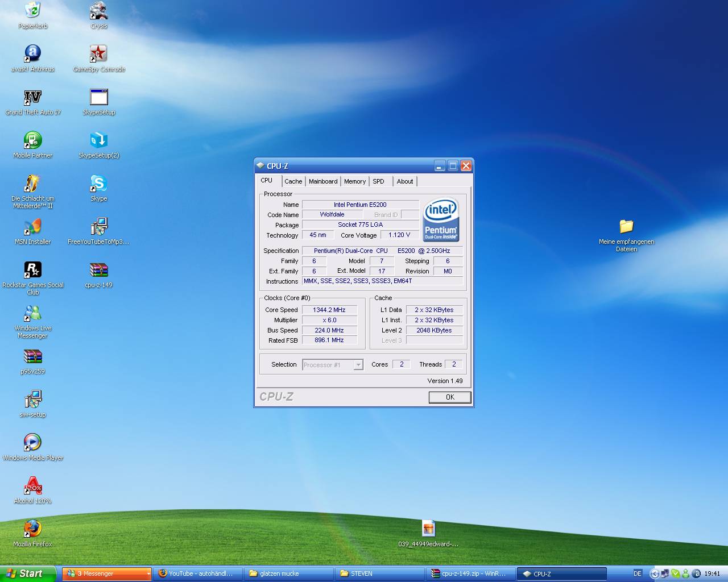The image size is (728, 582).
Task: Switch to the Memory tab
Action: pos(355,181)
